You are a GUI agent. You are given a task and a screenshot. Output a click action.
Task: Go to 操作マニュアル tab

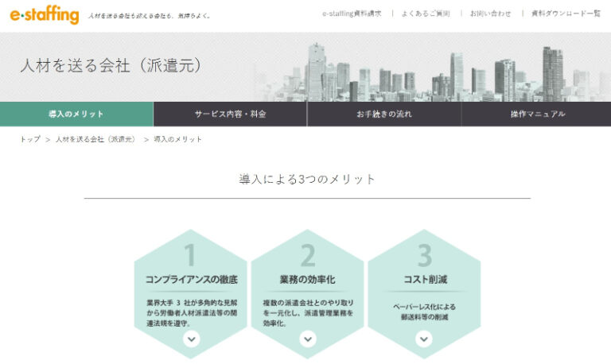tap(538, 114)
